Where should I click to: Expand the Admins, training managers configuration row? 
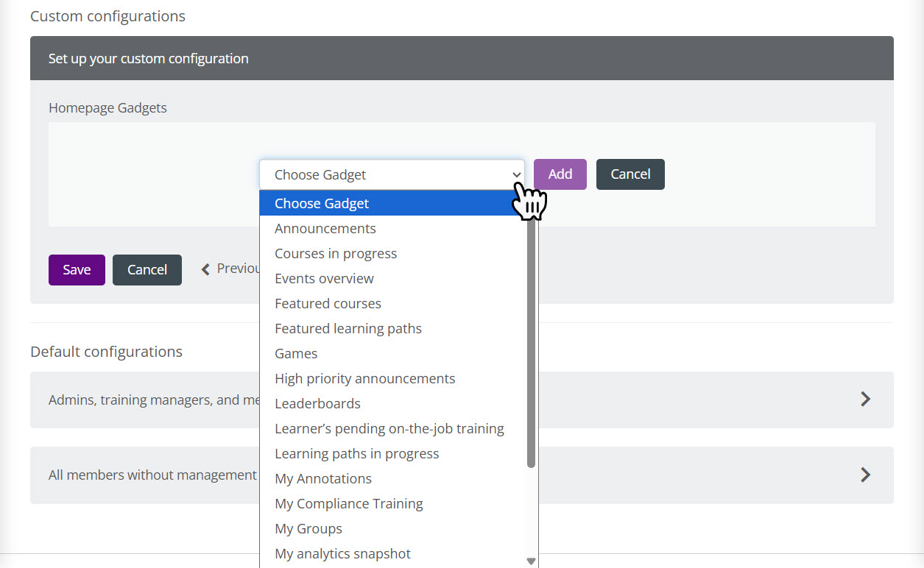pyautogui.click(x=866, y=400)
